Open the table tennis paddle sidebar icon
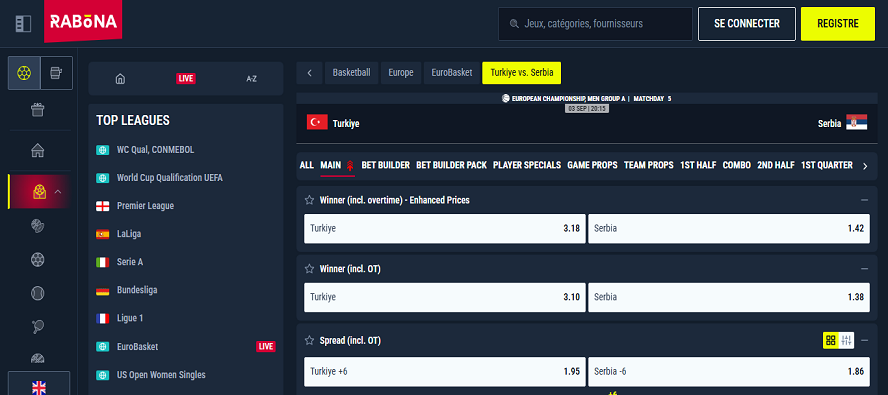Image resolution: width=888 pixels, height=395 pixels. [38, 326]
